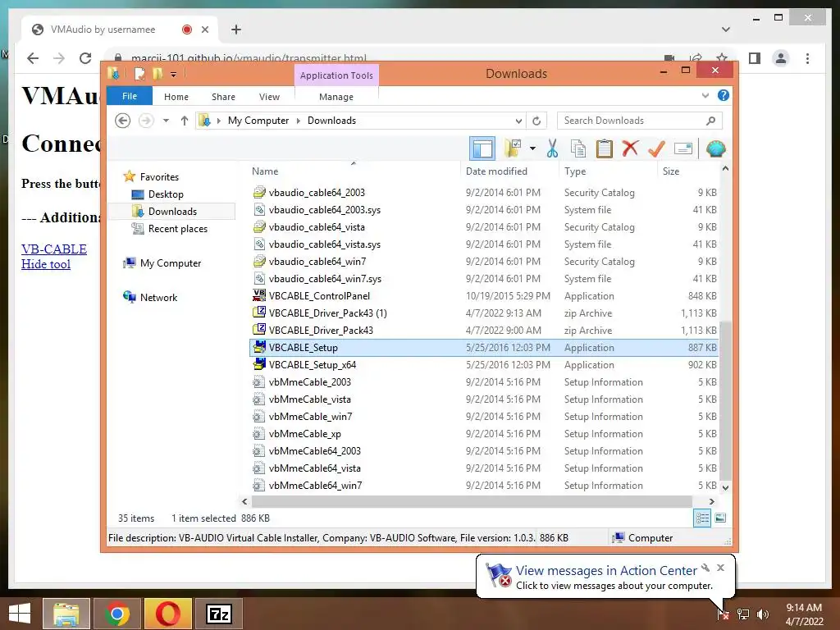Click the folder options icon in toolbar

pyautogui.click(x=514, y=148)
